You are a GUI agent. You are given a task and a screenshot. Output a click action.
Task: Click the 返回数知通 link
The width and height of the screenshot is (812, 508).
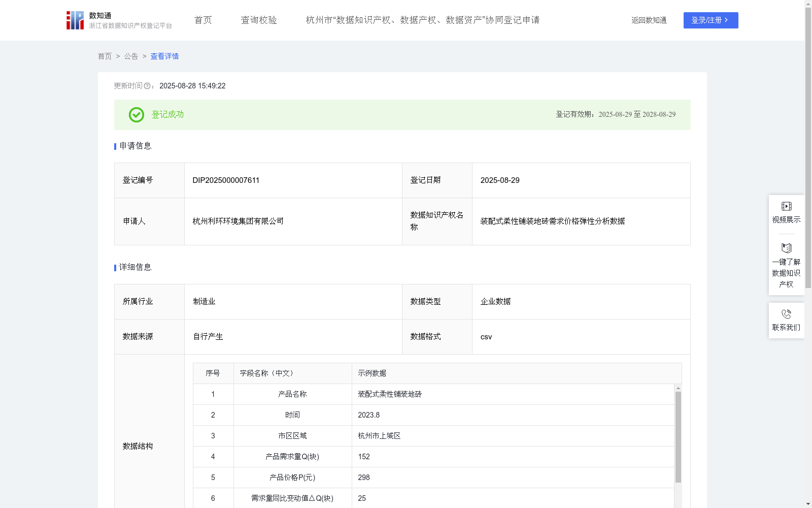(x=649, y=20)
